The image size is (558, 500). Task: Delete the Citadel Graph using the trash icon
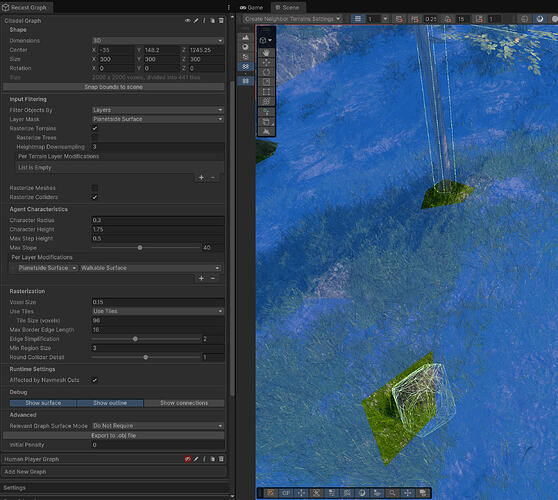pos(221,21)
